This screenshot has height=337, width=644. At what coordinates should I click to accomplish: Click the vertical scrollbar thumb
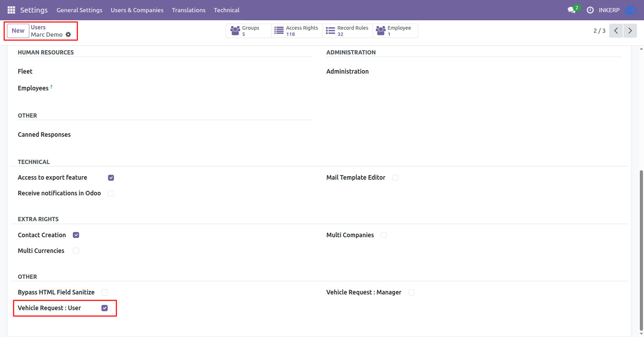tap(641, 250)
